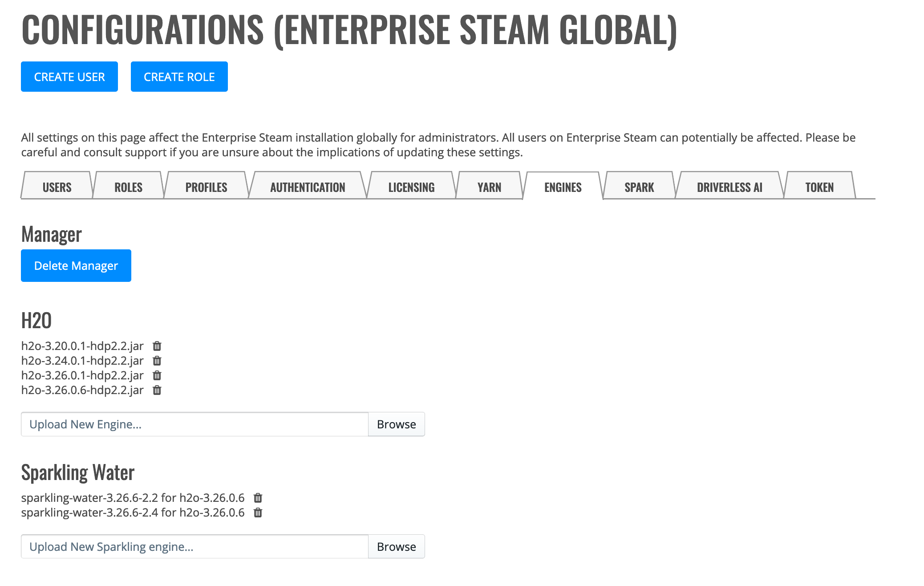Remove h2o-3.26.0.1-hdp2.2.jar using its trash icon
Viewport: 924px width, 586px height.
(x=157, y=375)
